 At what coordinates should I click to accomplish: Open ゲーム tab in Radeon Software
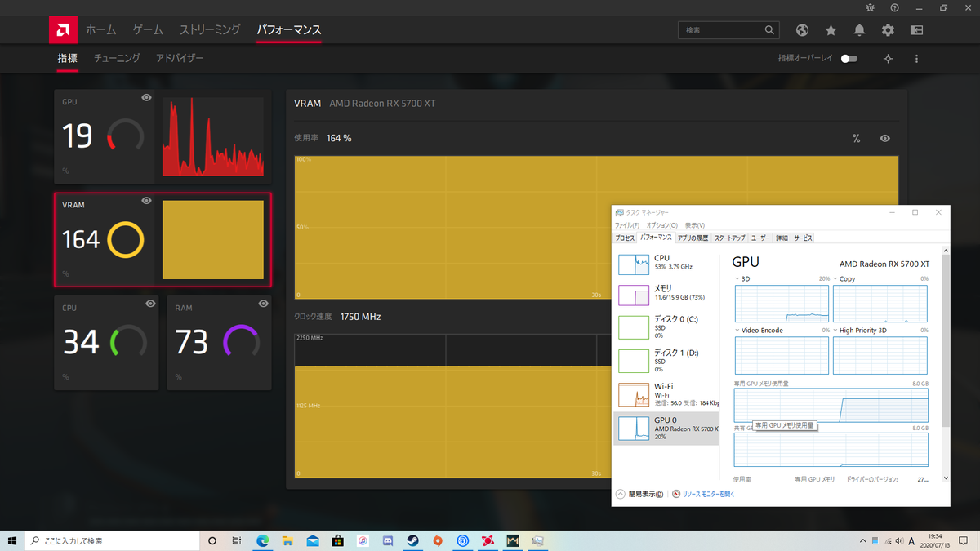(148, 30)
